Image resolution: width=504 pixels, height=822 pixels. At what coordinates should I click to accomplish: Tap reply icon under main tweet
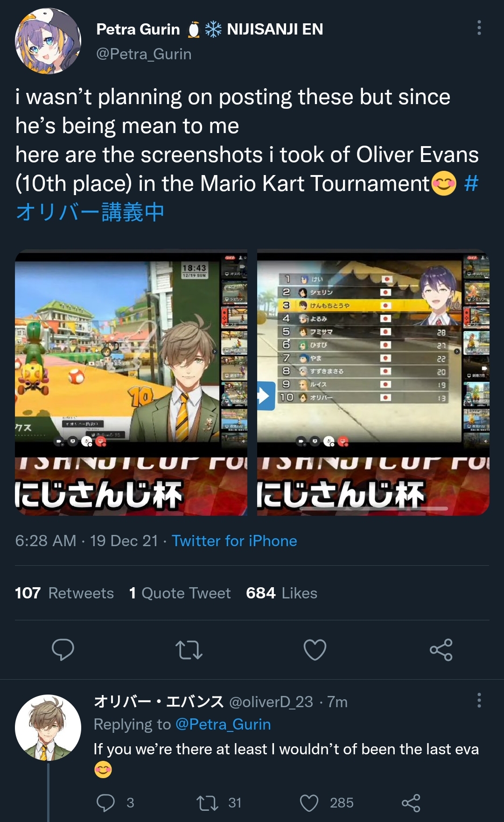[x=63, y=649]
